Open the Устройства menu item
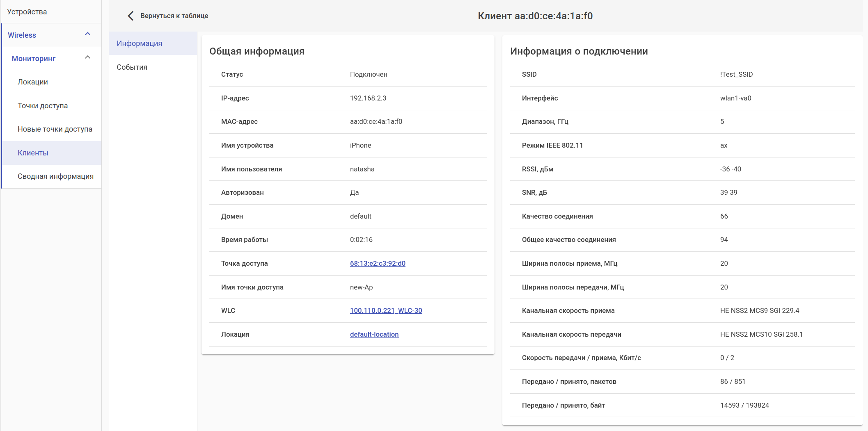Screen dimensions: 868x431 coord(27,12)
